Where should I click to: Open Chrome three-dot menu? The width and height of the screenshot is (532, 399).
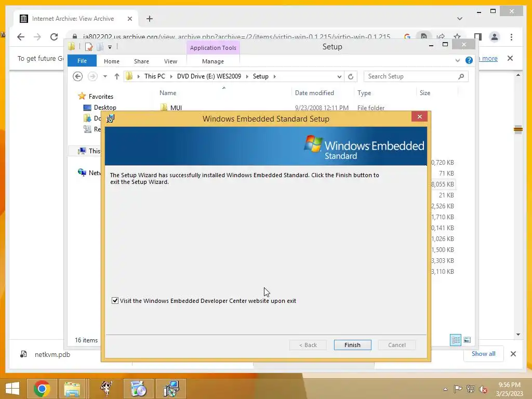(511, 37)
